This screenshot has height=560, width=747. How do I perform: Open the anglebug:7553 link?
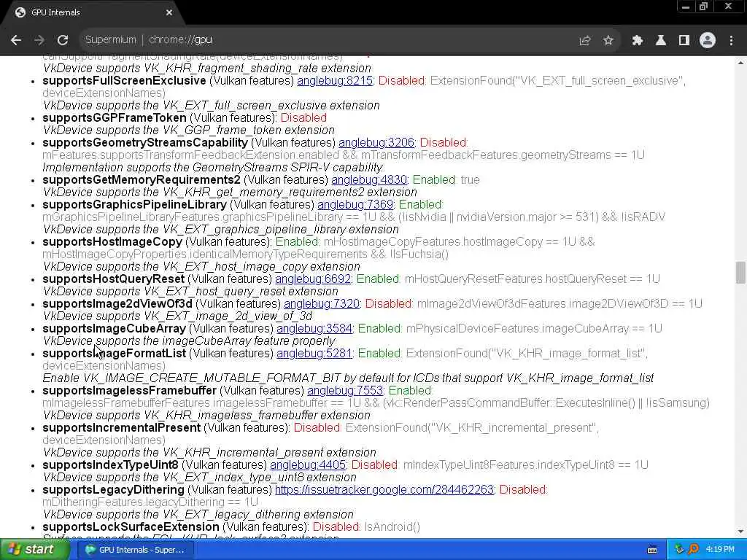point(345,390)
